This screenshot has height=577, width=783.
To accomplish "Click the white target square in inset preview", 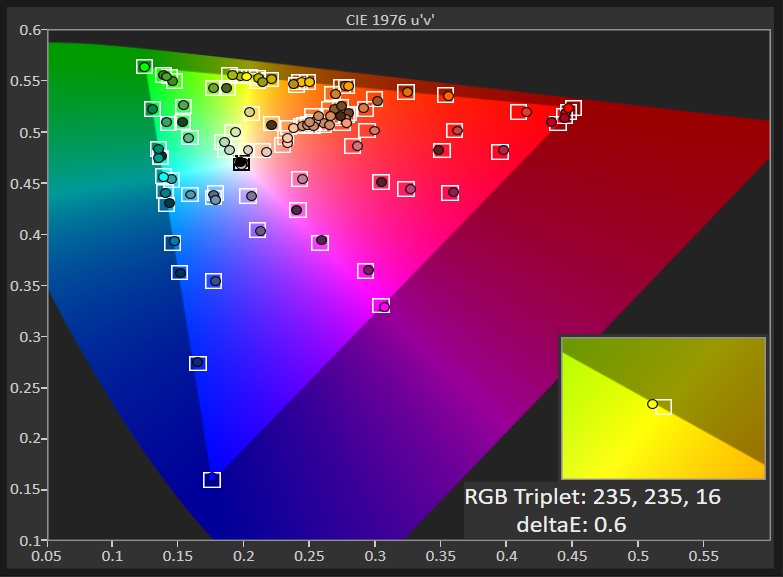I will (x=664, y=407).
